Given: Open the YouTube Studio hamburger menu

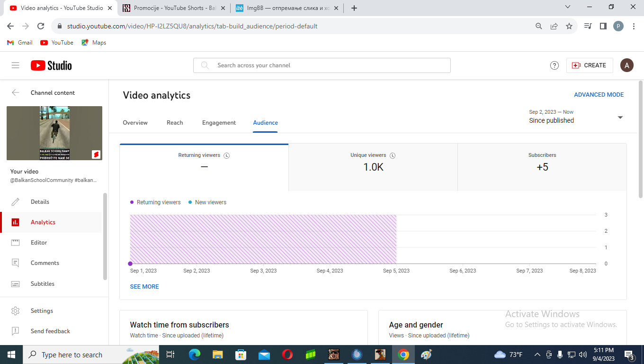Looking at the screenshot, I should (x=16, y=65).
